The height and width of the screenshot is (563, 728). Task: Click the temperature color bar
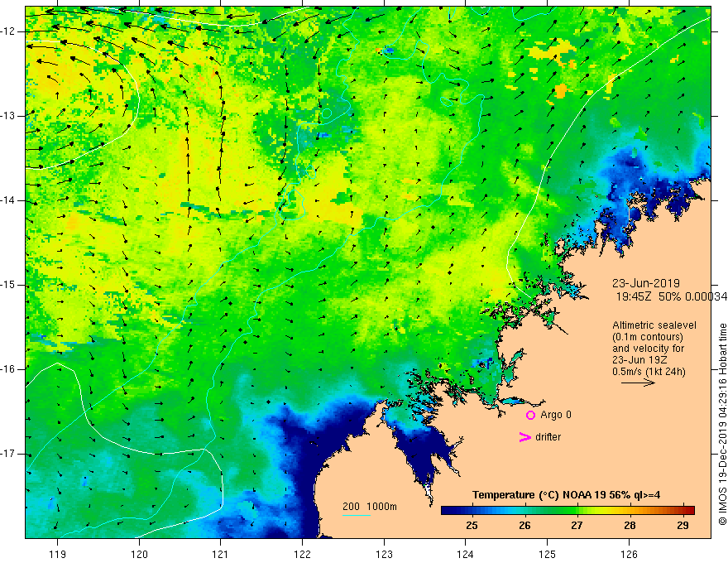(x=568, y=510)
